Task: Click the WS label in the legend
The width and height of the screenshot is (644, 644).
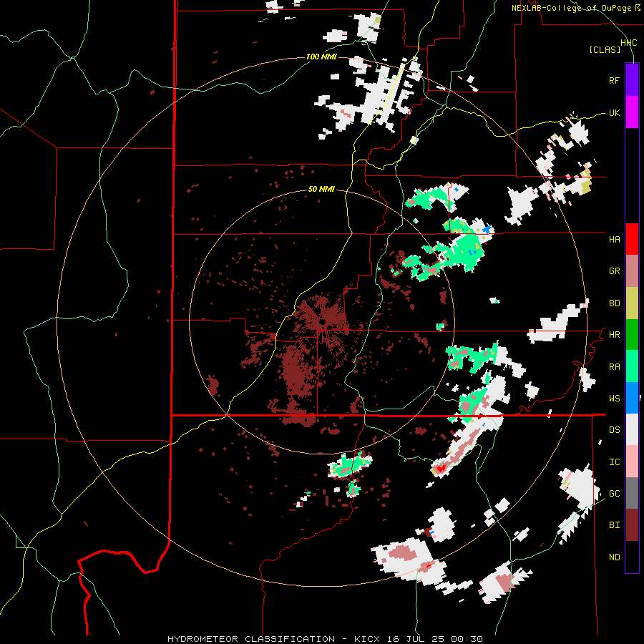Action: [x=614, y=399]
